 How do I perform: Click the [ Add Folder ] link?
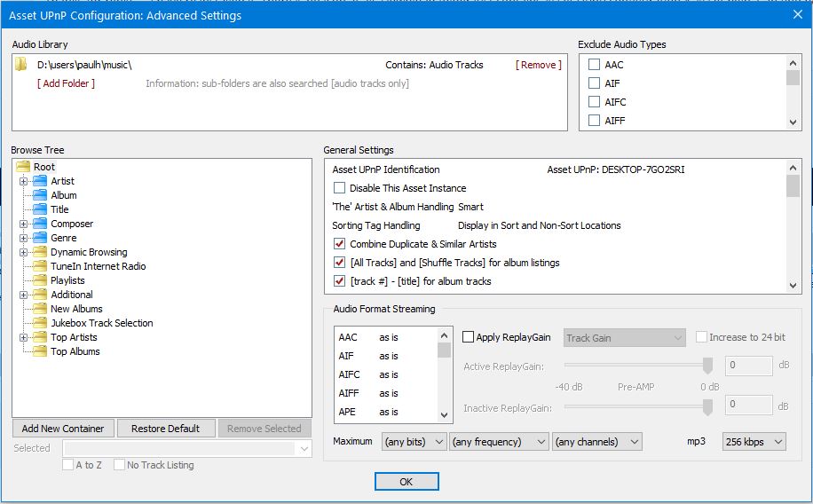pos(66,83)
